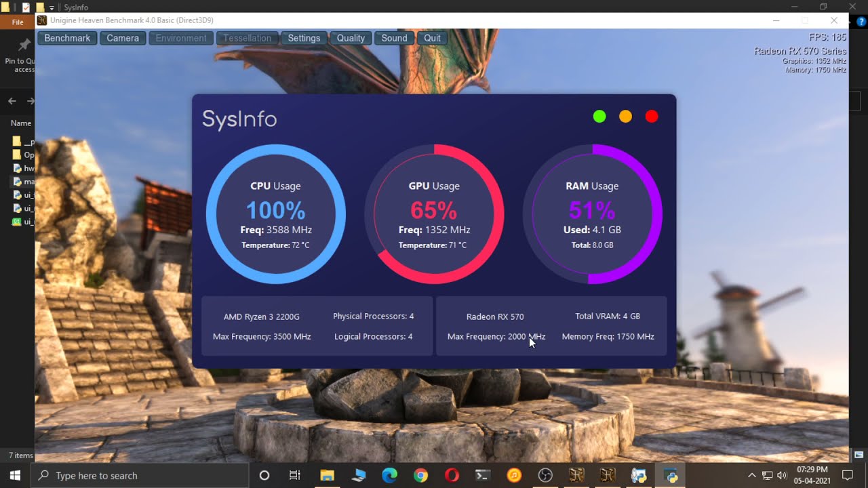Open the Quick Access Toolbar dropdown arrow

pyautogui.click(x=52, y=7)
